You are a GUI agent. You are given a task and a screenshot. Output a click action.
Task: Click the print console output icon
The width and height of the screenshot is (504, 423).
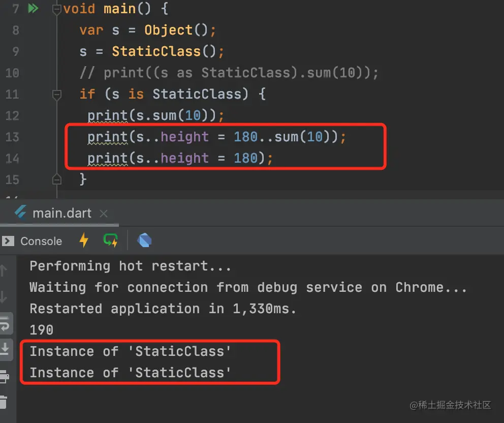pos(5,376)
